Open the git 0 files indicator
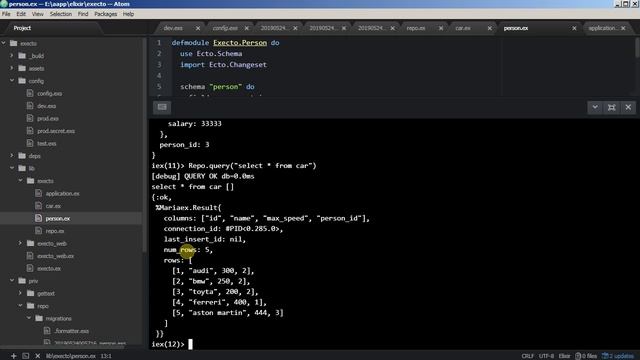 point(586,356)
